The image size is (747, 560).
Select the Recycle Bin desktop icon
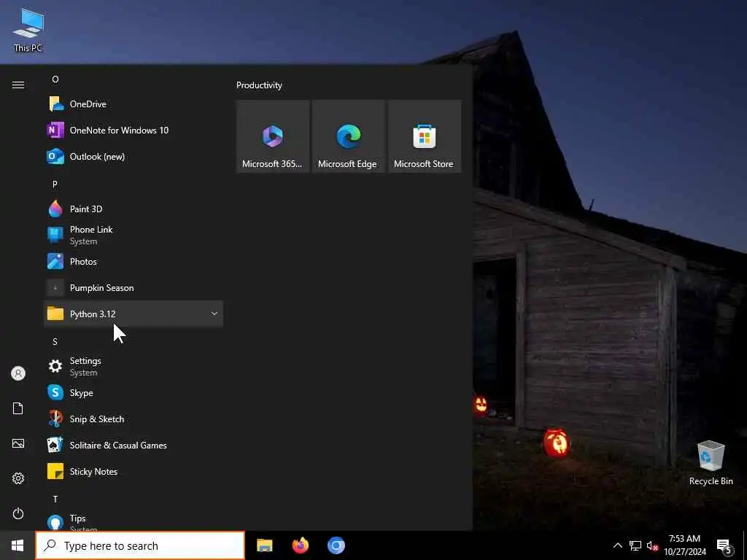tap(711, 463)
